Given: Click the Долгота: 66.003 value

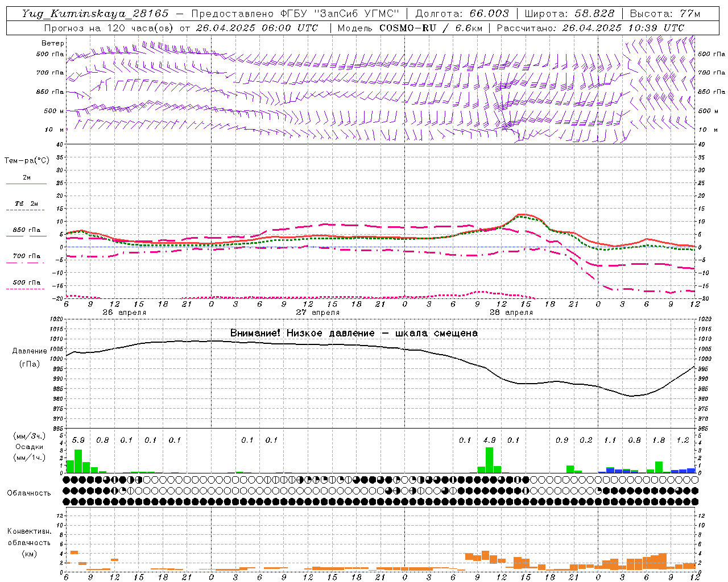Looking at the screenshot, I should [x=462, y=14].
